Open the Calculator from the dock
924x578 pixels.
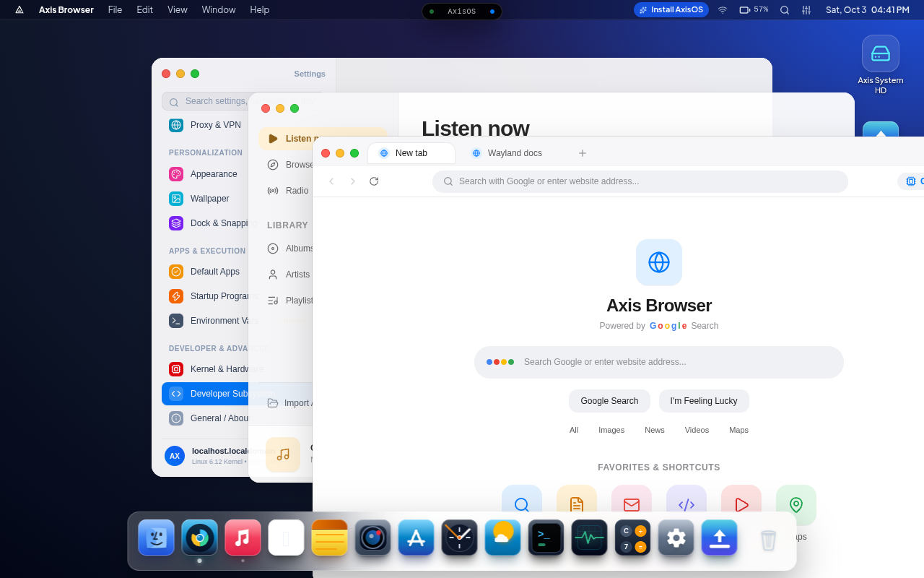pyautogui.click(x=633, y=538)
